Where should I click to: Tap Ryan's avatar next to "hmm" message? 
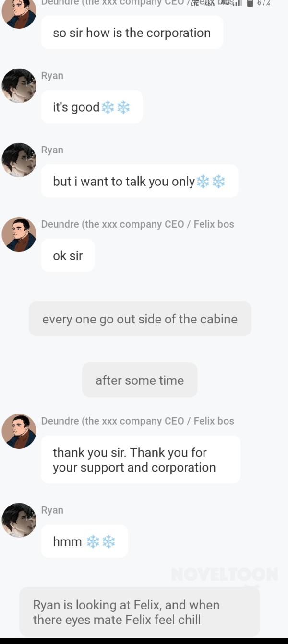[x=19, y=520]
